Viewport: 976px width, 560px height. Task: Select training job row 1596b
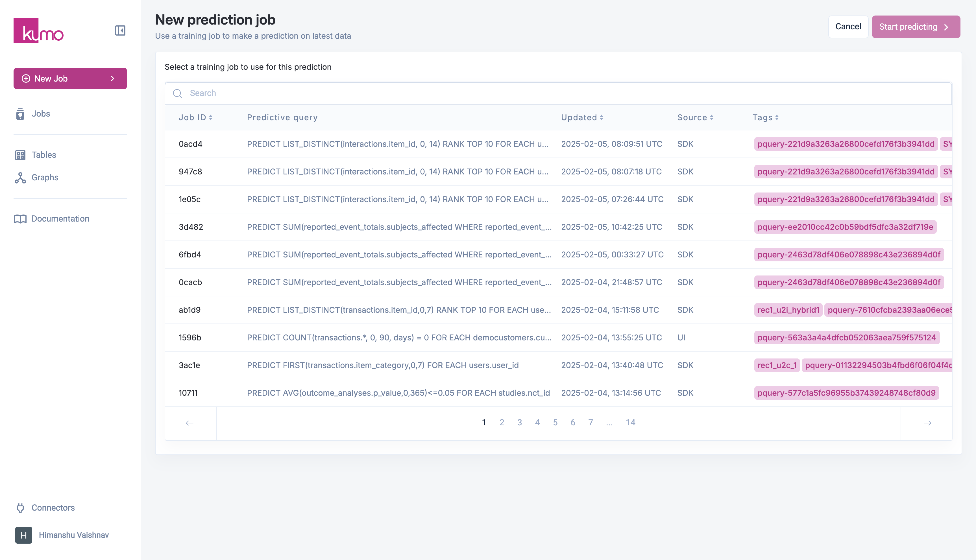coord(190,338)
